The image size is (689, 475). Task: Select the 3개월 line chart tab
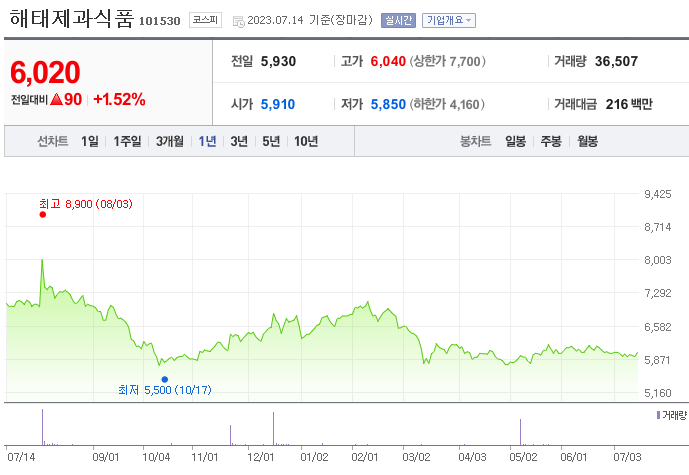[x=170, y=141]
